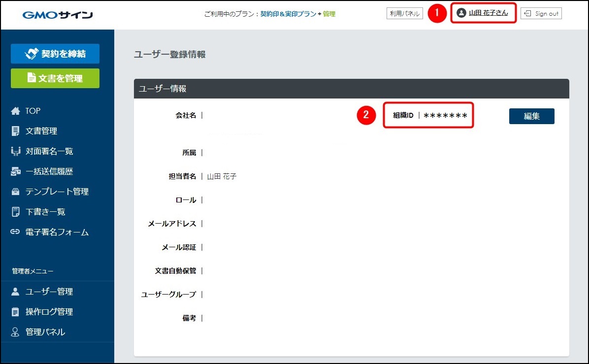Click the send icon beside 一括送信履歴

15,172
